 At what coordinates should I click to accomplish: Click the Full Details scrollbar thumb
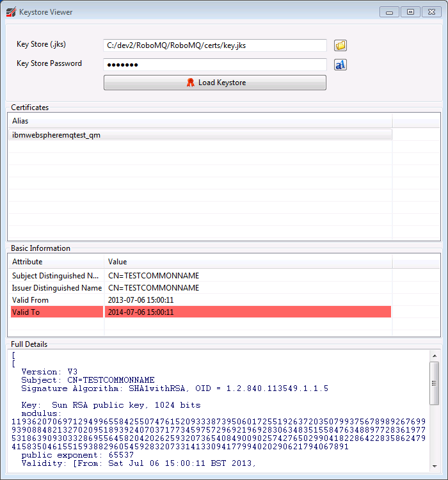[435, 383]
